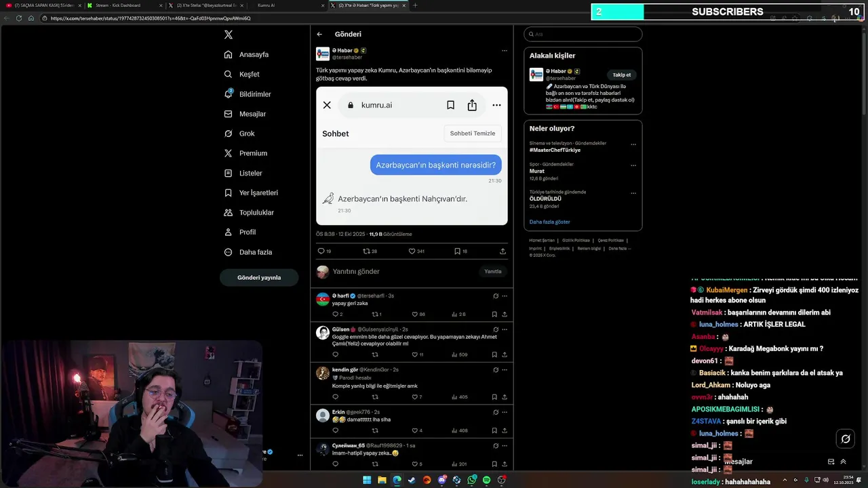
Task: Click the Yanıtla button
Action: (493, 271)
